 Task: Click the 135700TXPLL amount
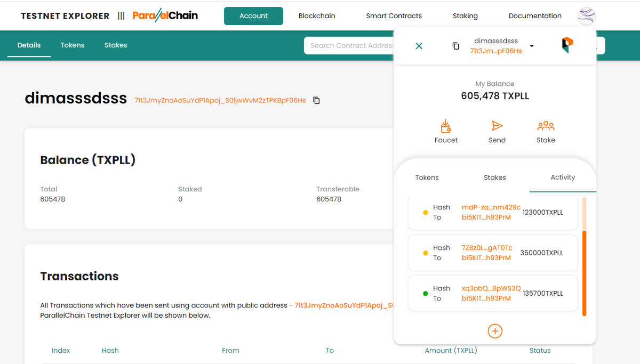[543, 293]
